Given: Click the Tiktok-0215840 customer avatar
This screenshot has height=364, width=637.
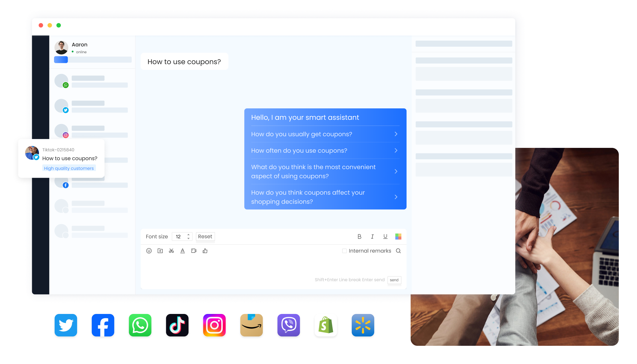Looking at the screenshot, I should [x=32, y=153].
